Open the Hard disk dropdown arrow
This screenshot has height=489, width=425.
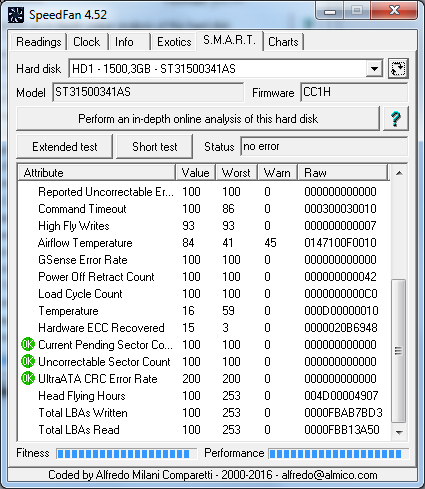(x=374, y=69)
